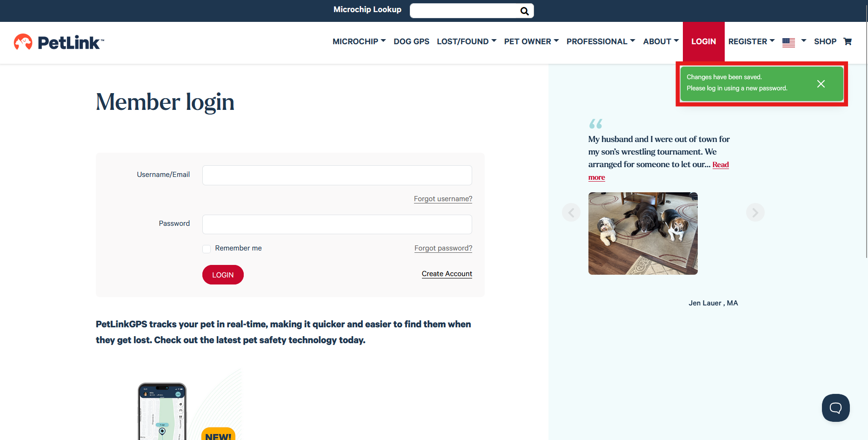Go to next testimonial arrow
The width and height of the screenshot is (868, 440).
pyautogui.click(x=755, y=212)
